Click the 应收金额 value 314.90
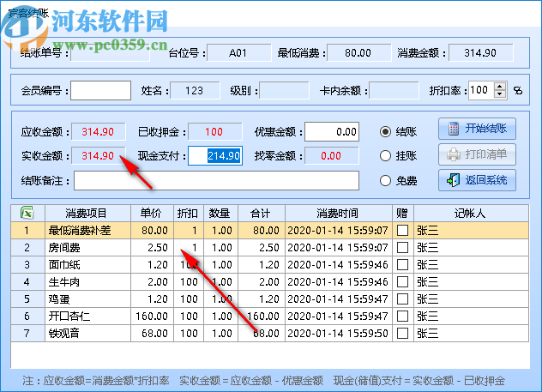This screenshot has width=542, height=392. point(98,132)
